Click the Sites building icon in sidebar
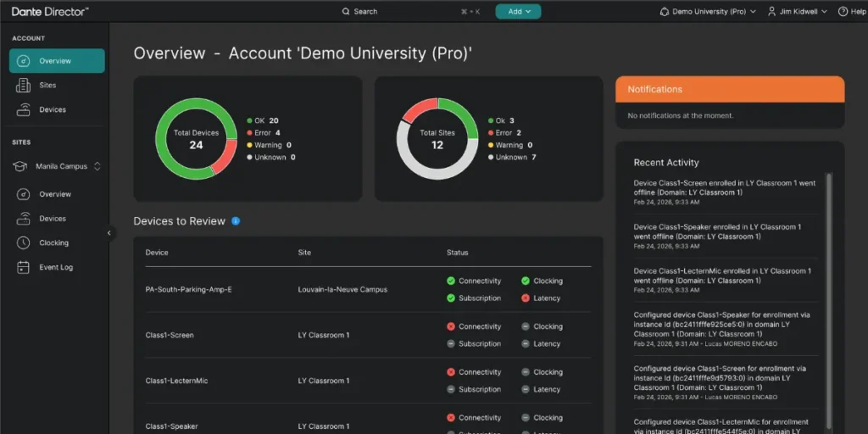Screen dimensions: 868x434 click(24, 86)
